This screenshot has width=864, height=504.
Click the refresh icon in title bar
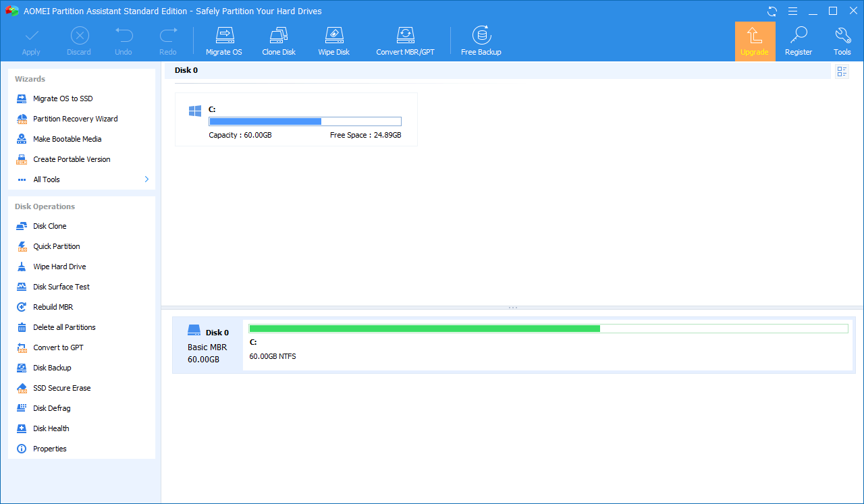(x=772, y=11)
